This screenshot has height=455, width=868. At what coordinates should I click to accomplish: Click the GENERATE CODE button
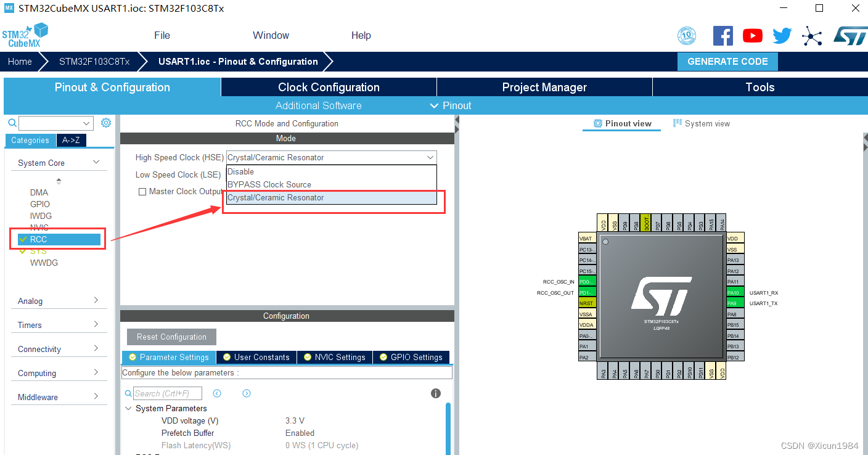(x=727, y=62)
